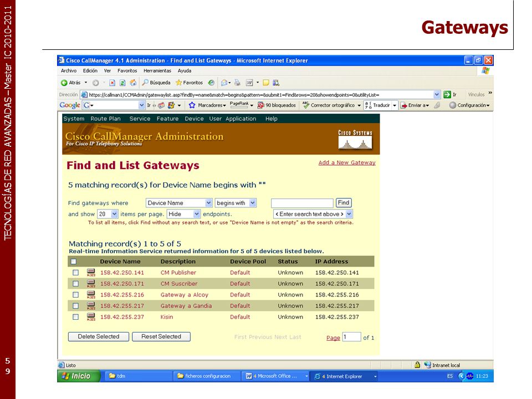The image size is (532, 399).
Task: Check the box for Gateway a Gandia
Action: (x=76, y=306)
